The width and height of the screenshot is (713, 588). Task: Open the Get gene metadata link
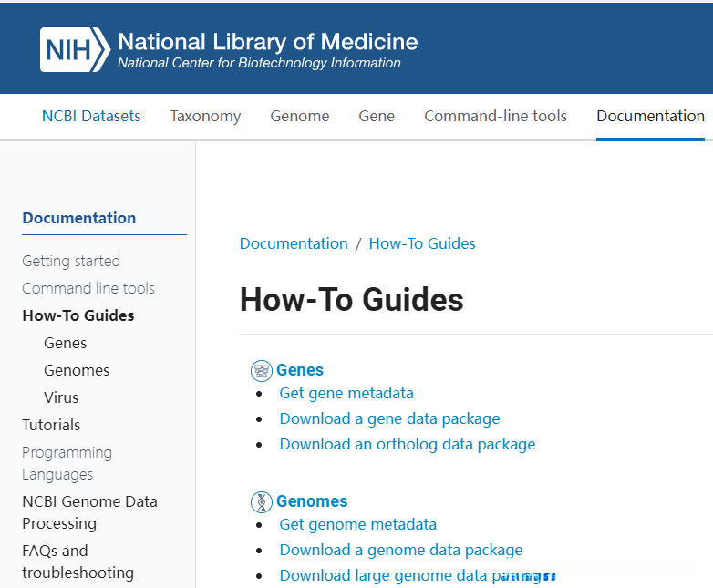pyautogui.click(x=346, y=393)
